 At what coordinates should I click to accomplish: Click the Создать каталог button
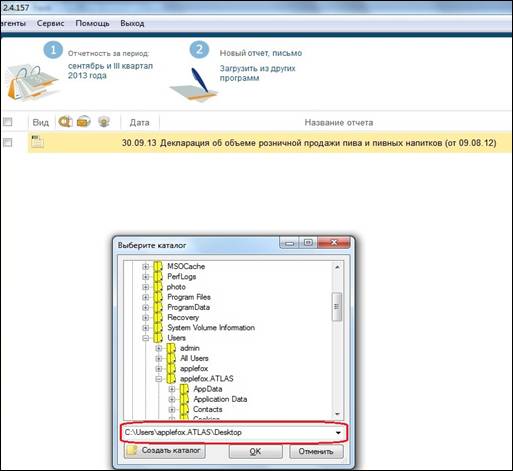[165, 451]
